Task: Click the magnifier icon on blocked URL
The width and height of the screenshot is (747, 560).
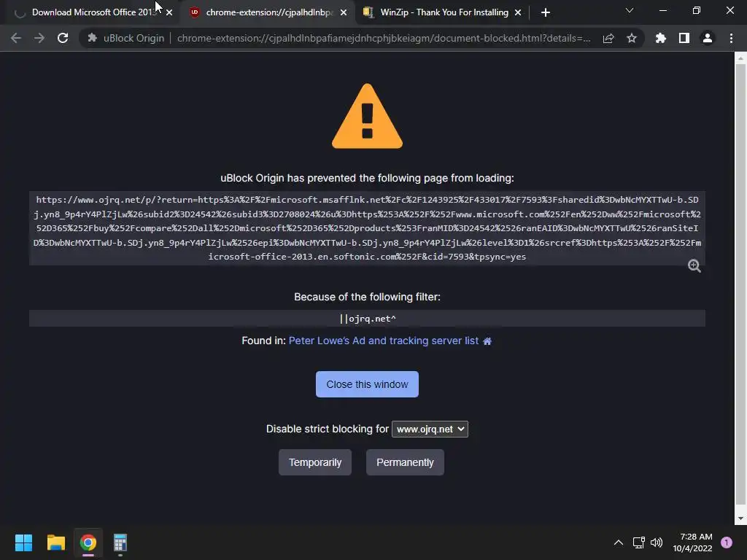Action: (x=694, y=265)
